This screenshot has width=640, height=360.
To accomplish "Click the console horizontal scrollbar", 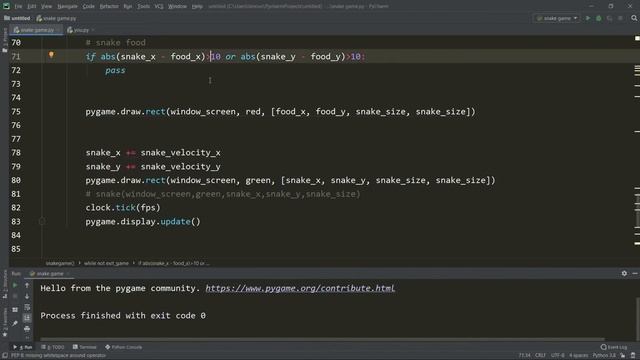I will pos(322,339).
